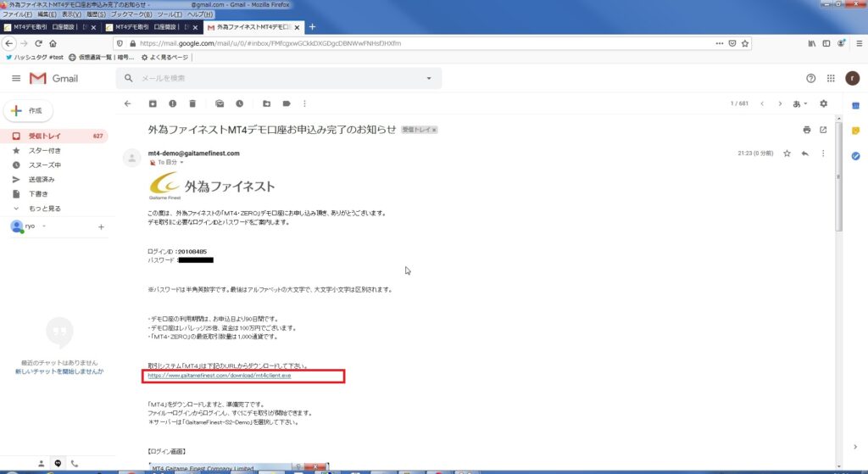Viewport: 868px width, 474px height.
Task: Star this message from mt4-demo
Action: coord(787,153)
